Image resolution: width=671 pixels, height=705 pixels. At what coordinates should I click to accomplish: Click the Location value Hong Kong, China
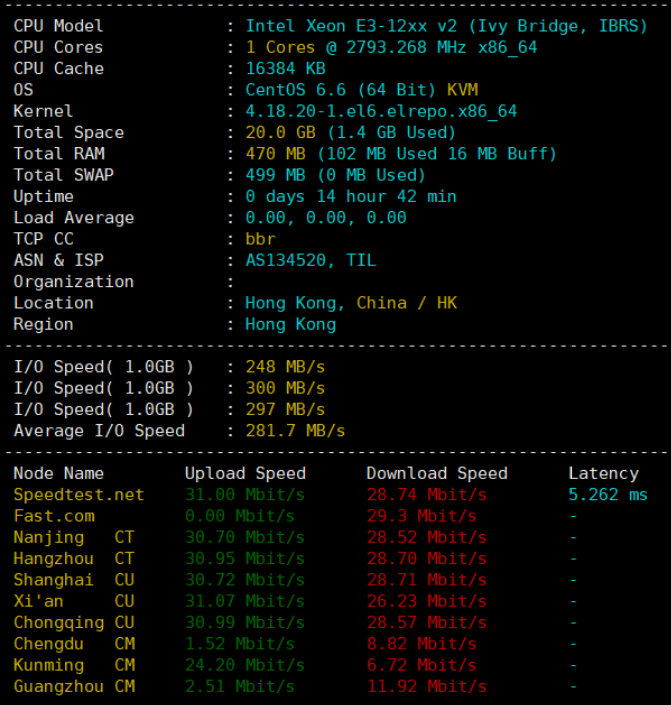point(350,303)
